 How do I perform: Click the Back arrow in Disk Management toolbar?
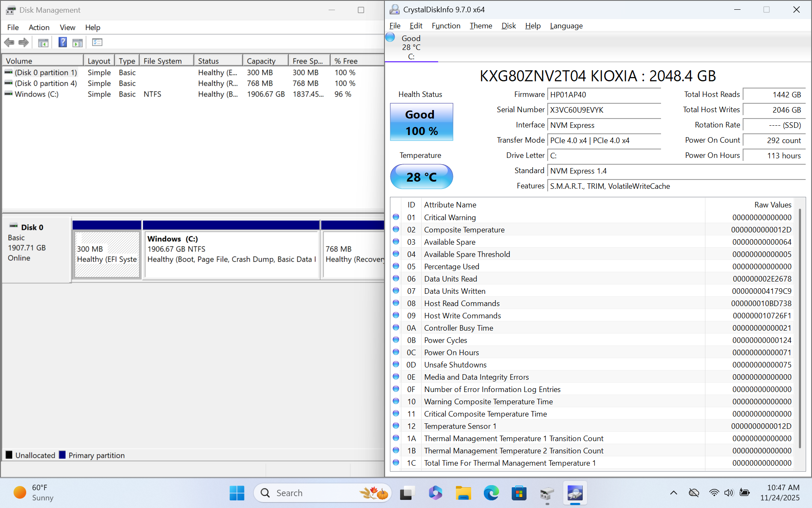[x=9, y=42]
